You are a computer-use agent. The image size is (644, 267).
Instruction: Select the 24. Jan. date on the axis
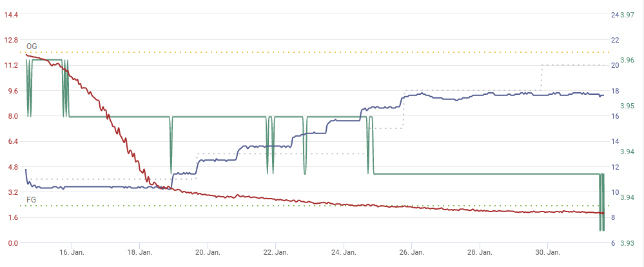click(345, 252)
